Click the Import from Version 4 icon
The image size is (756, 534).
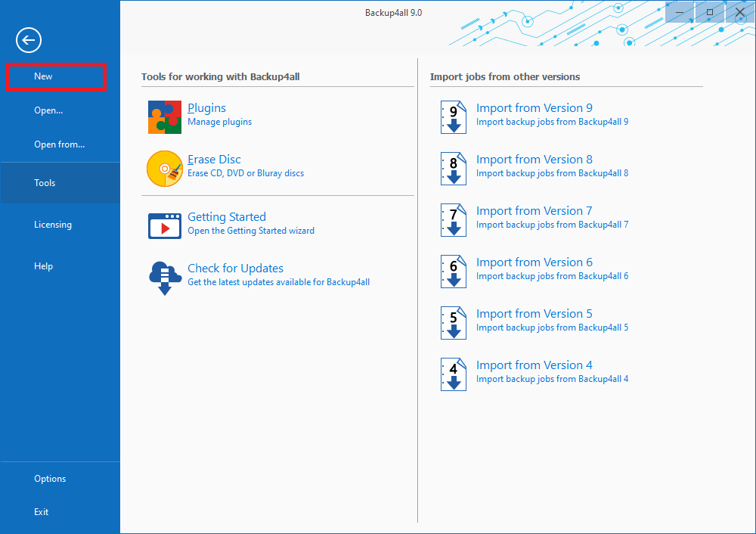453,374
